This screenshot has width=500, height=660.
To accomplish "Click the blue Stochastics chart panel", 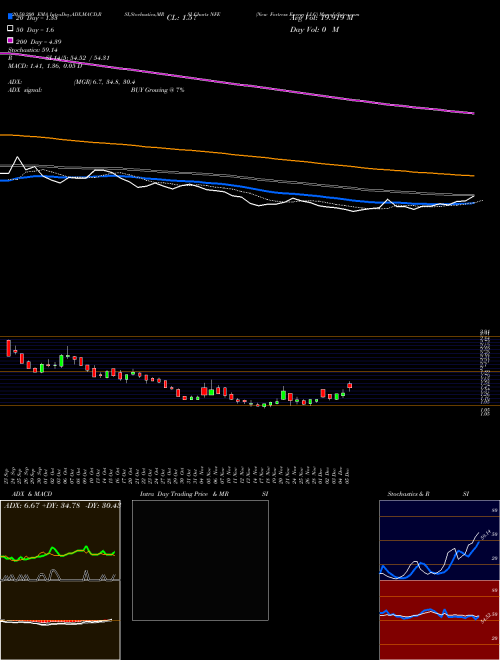I will click(x=439, y=540).
